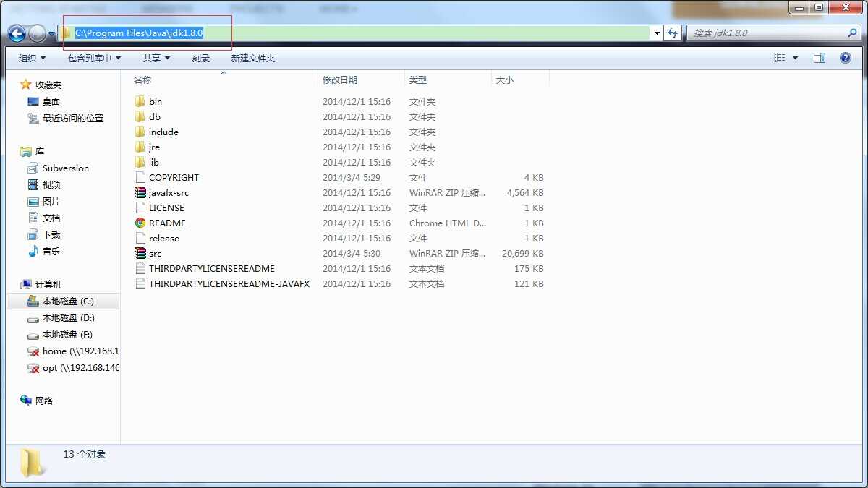Select the README Chrome HTML icon

coord(140,223)
